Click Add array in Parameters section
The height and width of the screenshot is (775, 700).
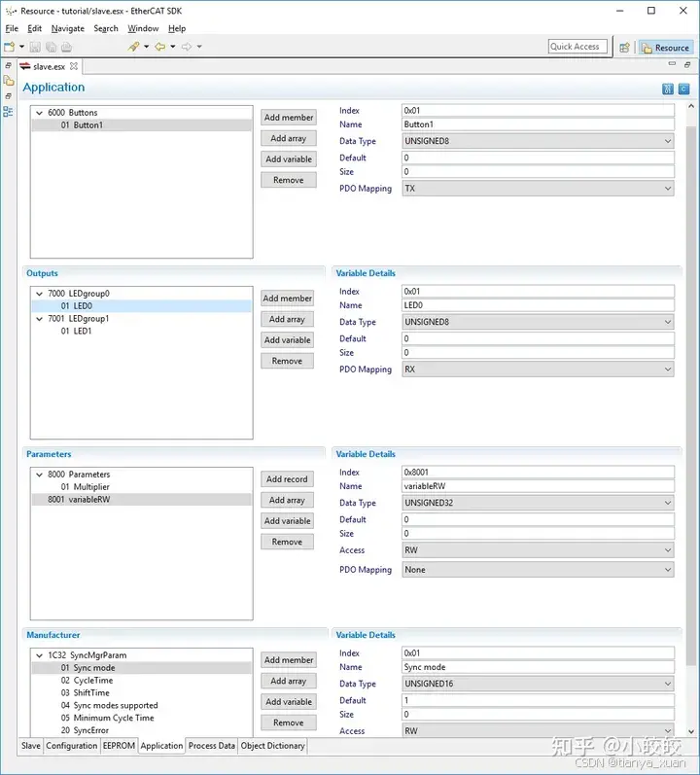point(287,500)
